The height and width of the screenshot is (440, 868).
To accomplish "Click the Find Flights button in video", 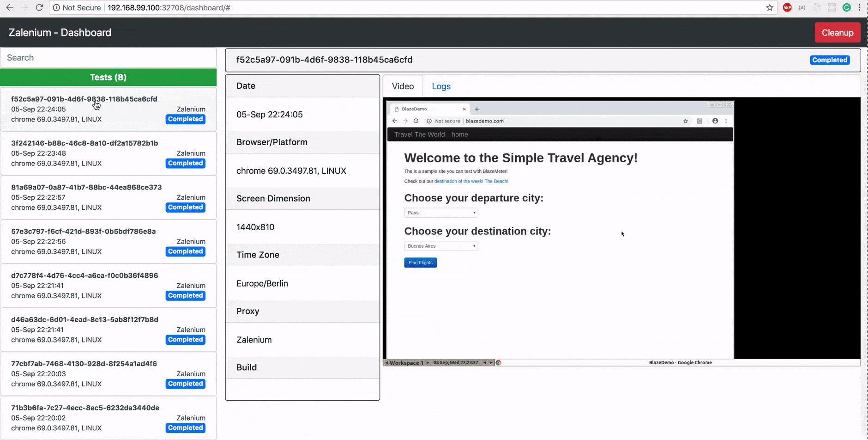I will [420, 263].
